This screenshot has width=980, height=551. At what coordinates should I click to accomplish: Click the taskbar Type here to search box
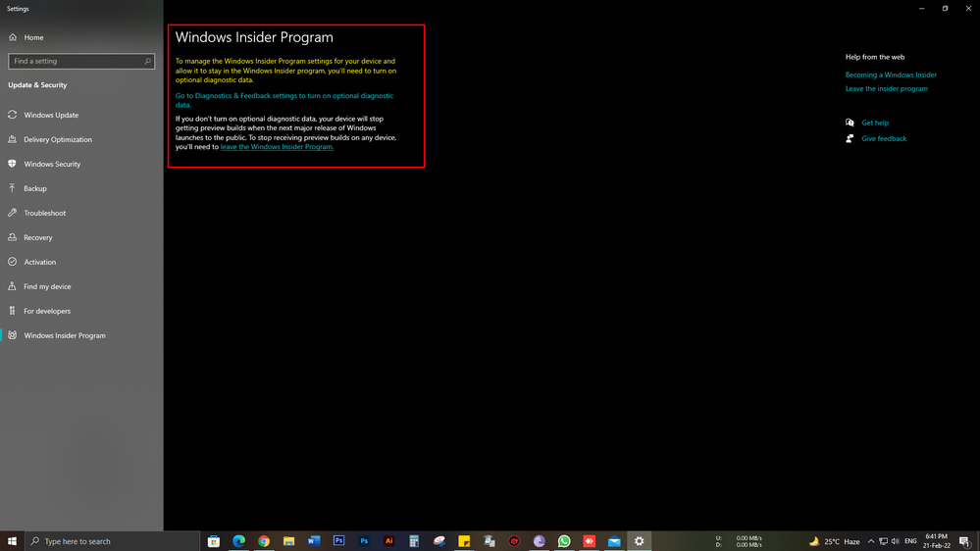pos(113,541)
